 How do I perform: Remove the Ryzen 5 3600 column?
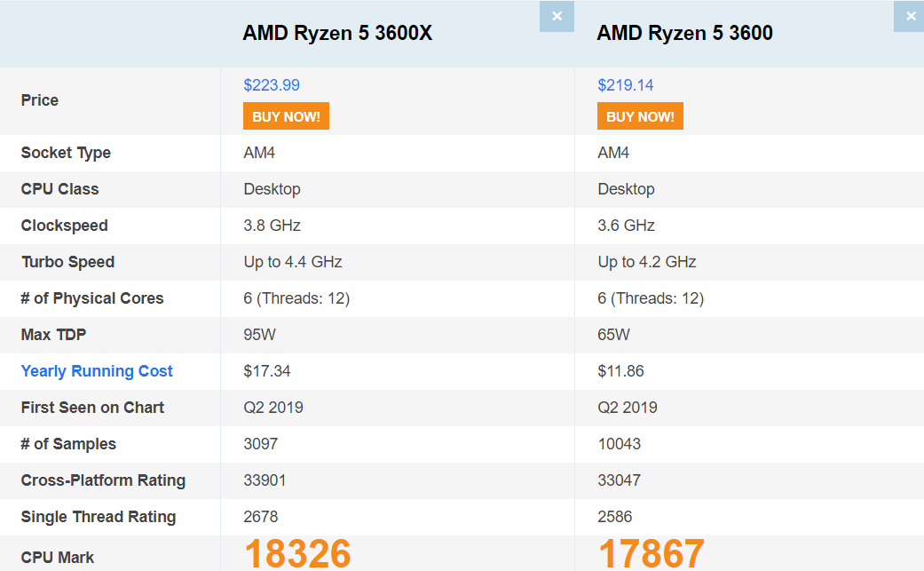(909, 17)
